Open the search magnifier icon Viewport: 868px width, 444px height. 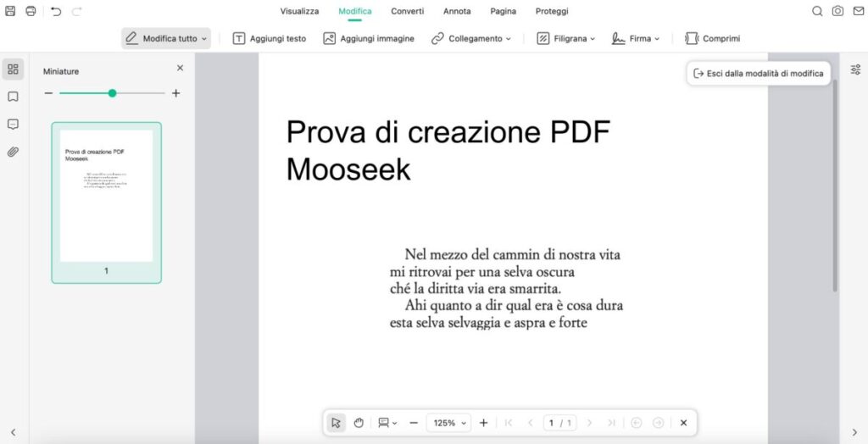(x=817, y=11)
